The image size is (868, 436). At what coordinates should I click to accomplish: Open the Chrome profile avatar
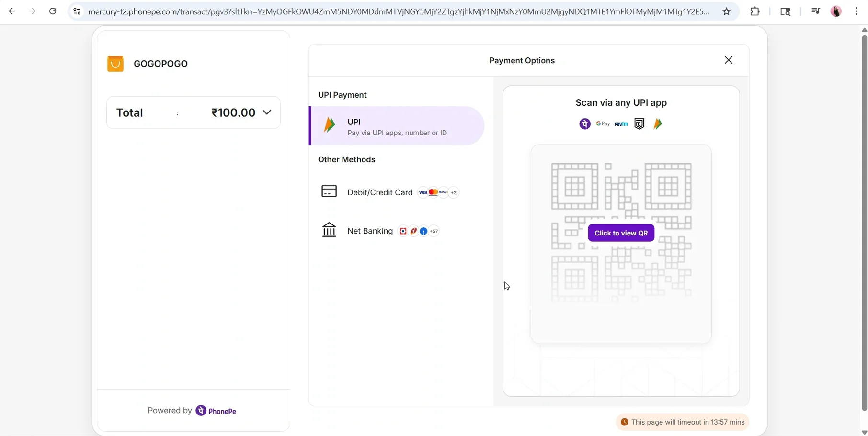click(x=836, y=11)
